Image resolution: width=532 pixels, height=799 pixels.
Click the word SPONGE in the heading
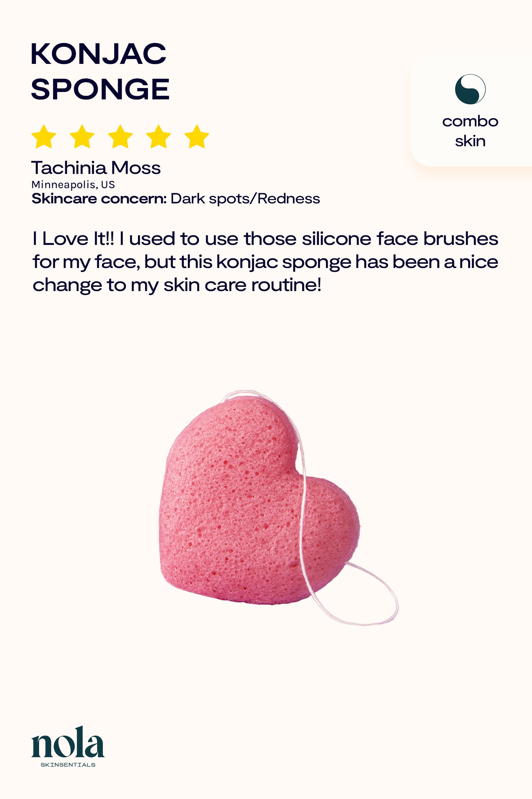coord(100,89)
